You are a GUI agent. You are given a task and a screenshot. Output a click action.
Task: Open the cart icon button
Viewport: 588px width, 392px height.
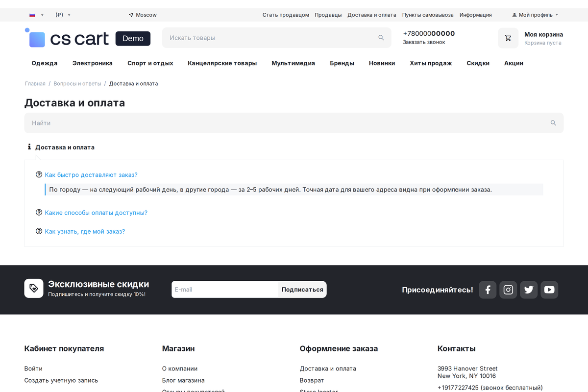click(508, 38)
